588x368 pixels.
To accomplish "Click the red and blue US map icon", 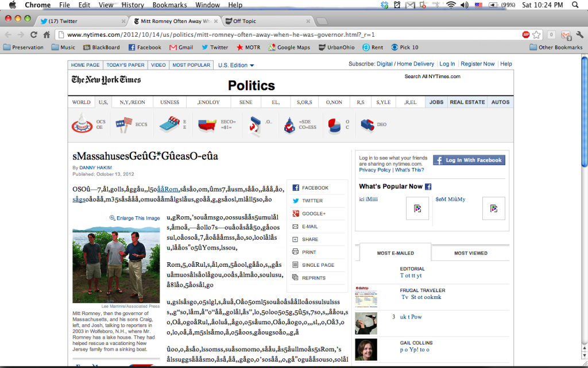I will pos(207,125).
